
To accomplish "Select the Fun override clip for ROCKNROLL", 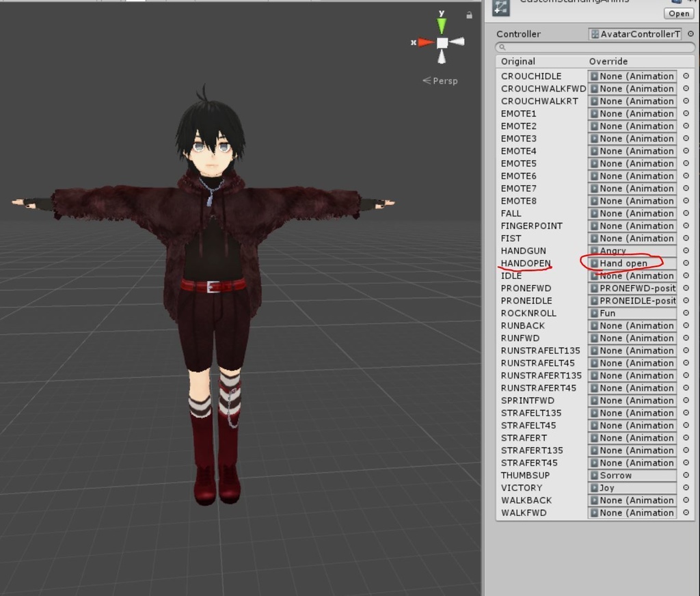I will pos(632,314).
